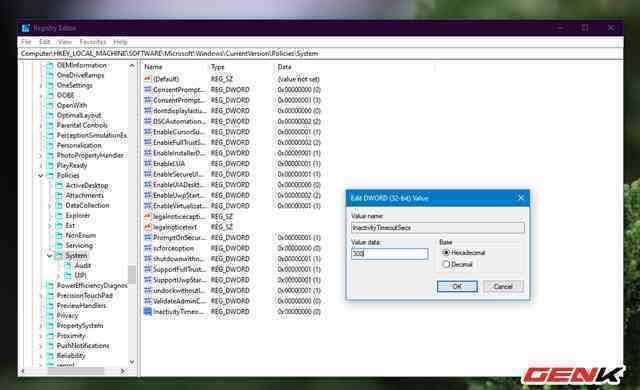
Task: Select the Parental Controls key
Action: pyautogui.click(x=82, y=125)
